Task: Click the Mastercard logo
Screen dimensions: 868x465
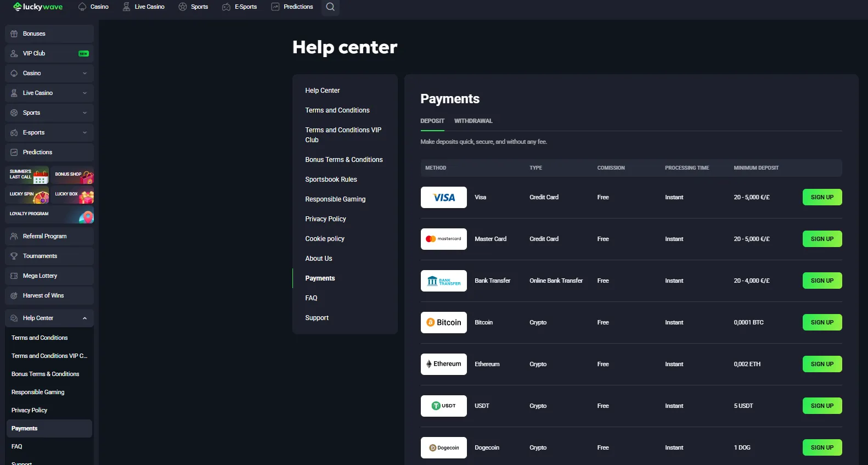Action: (444, 239)
